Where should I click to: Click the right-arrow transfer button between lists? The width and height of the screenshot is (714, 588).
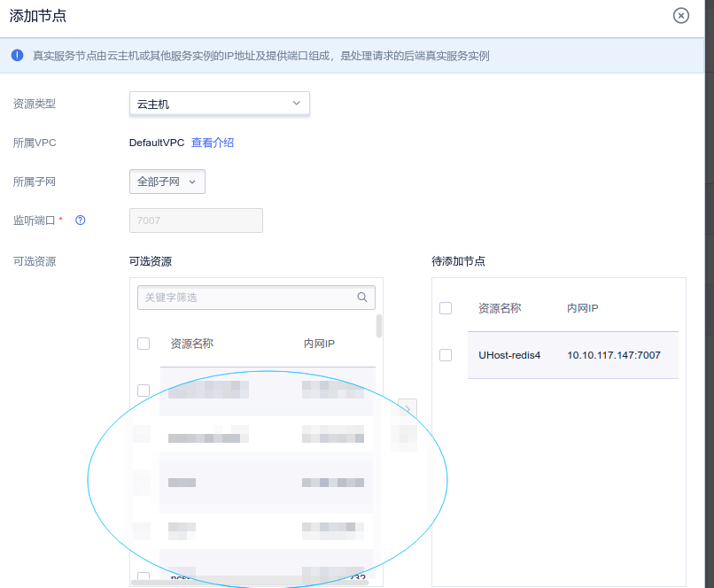(x=407, y=409)
